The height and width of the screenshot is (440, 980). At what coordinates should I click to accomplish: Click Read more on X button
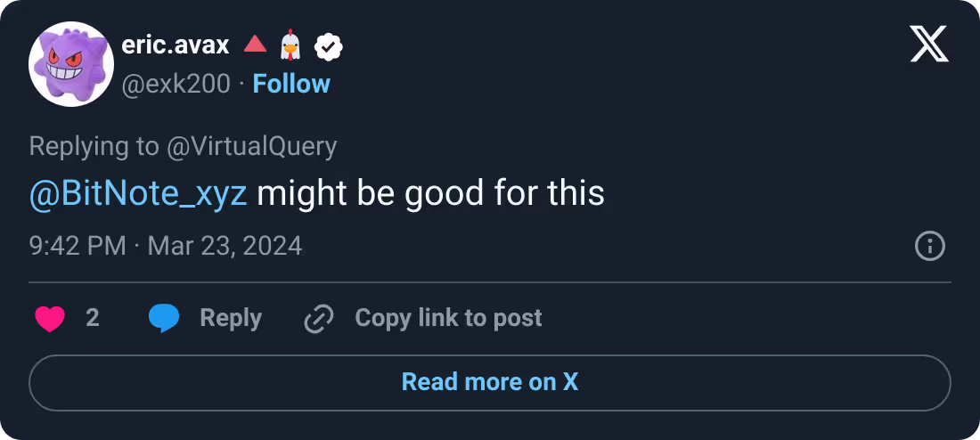point(490,382)
